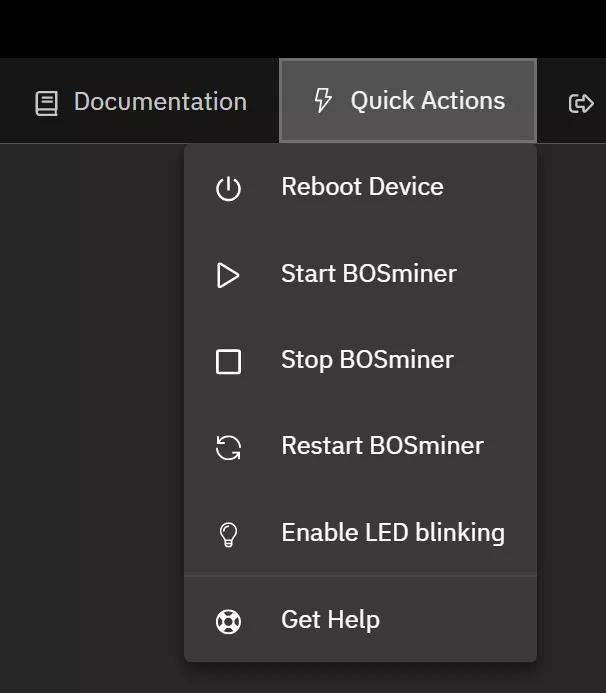Select Start BOSminer from the menu
Image resolution: width=606 pixels, height=693 pixels.
(x=368, y=274)
